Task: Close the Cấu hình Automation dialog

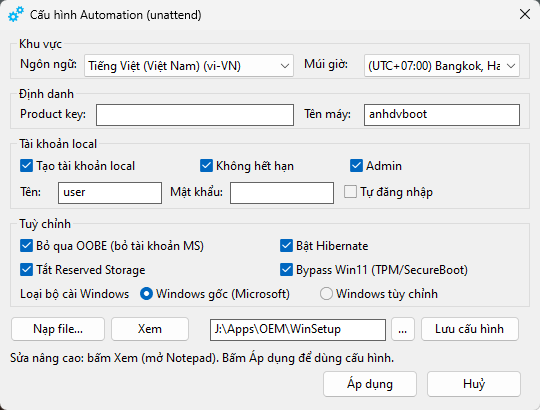Action: coord(525,14)
